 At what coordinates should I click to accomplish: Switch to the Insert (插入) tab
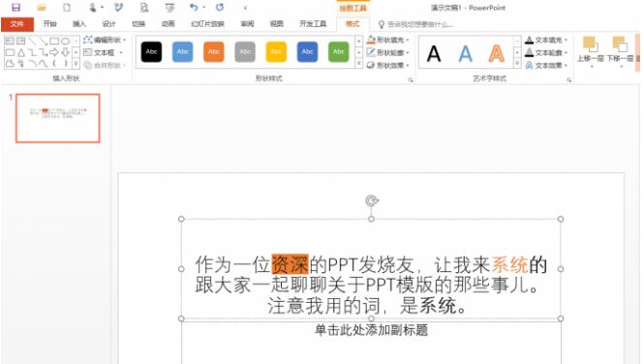[79, 24]
